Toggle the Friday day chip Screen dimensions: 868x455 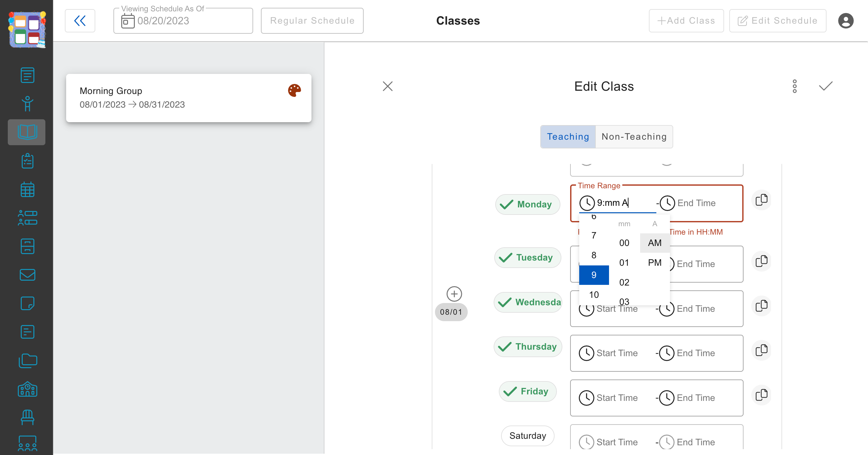(x=528, y=391)
